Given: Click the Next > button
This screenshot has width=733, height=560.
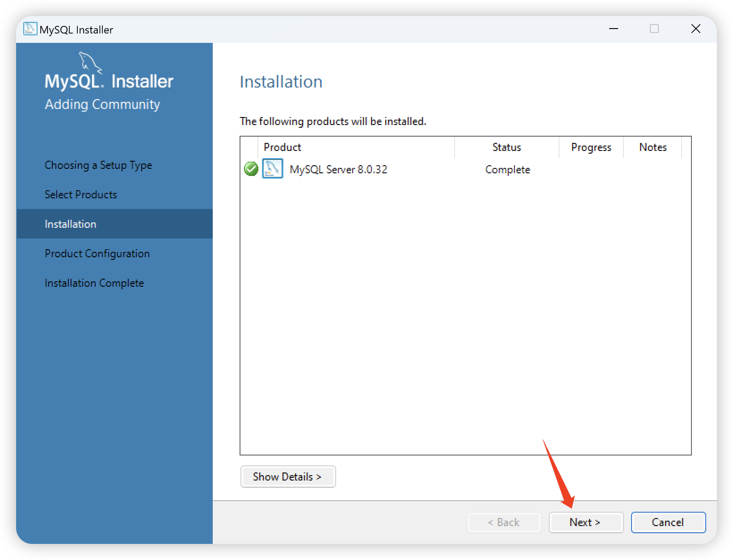Looking at the screenshot, I should pyautogui.click(x=586, y=522).
